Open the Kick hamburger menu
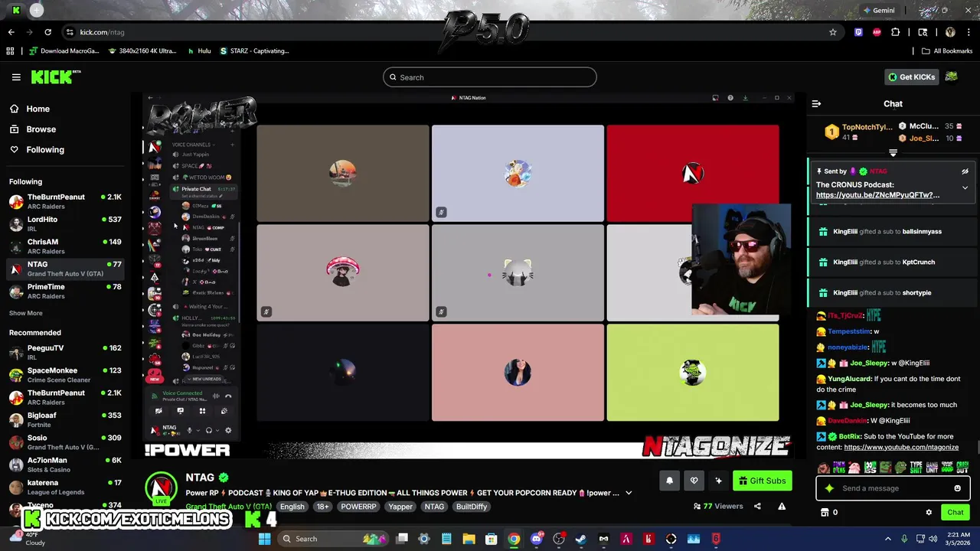The image size is (980, 551). [16, 77]
